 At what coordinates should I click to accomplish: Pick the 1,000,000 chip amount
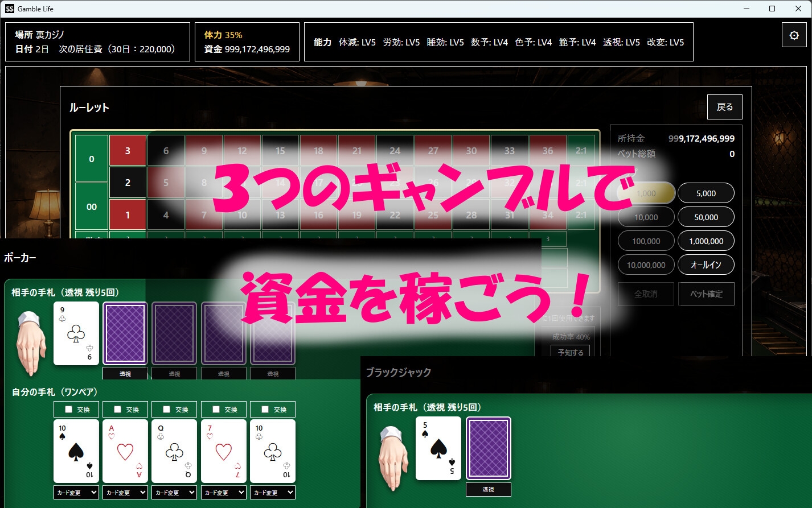coord(706,241)
